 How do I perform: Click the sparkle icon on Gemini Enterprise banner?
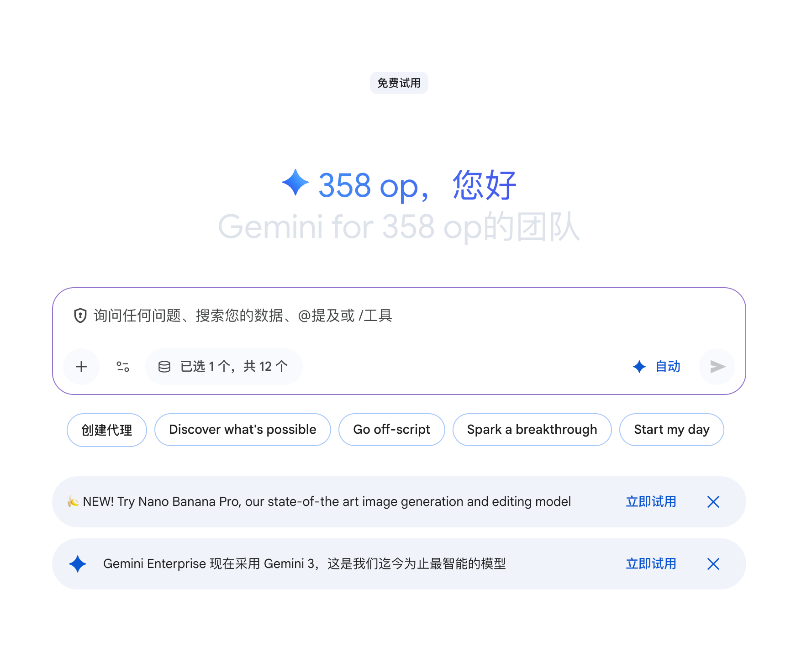pos(78,564)
